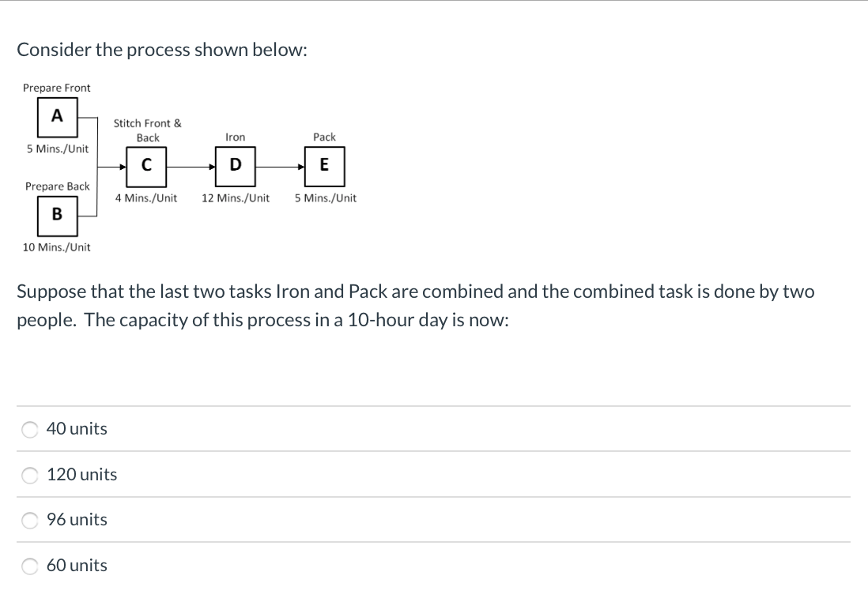Click the 12 Mins./Unit time label

[236, 198]
